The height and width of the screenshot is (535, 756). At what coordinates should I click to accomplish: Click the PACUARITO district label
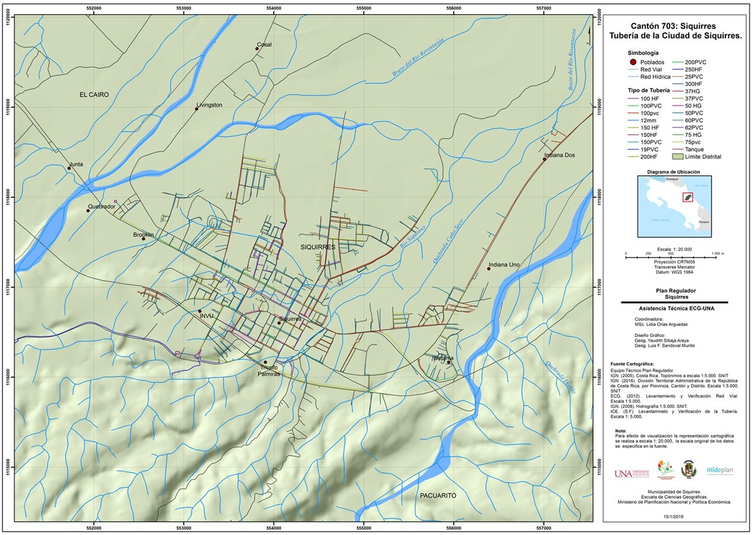point(437,495)
